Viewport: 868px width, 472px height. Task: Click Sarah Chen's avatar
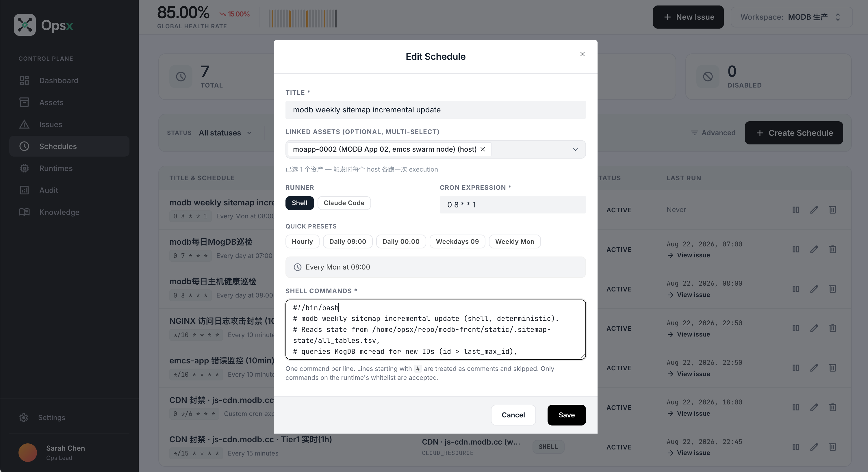[28, 452]
